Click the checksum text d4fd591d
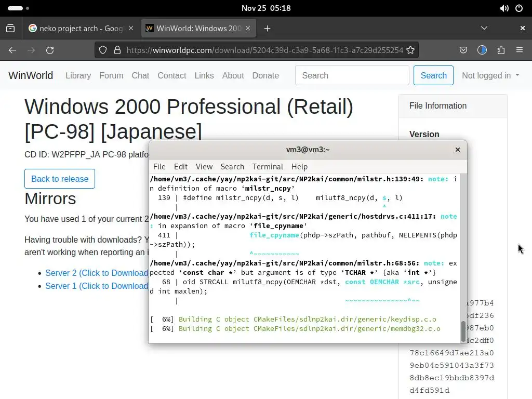 point(429,391)
